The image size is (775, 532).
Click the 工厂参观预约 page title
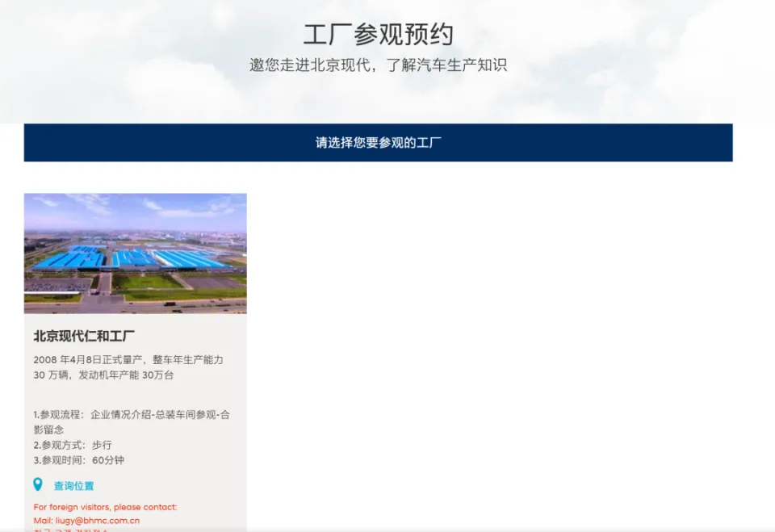(x=378, y=34)
